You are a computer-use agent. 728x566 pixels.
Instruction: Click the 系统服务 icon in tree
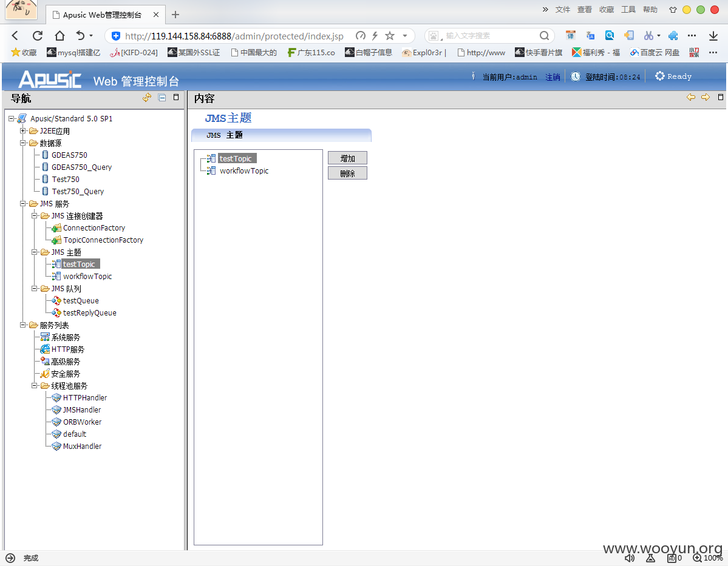(x=45, y=337)
